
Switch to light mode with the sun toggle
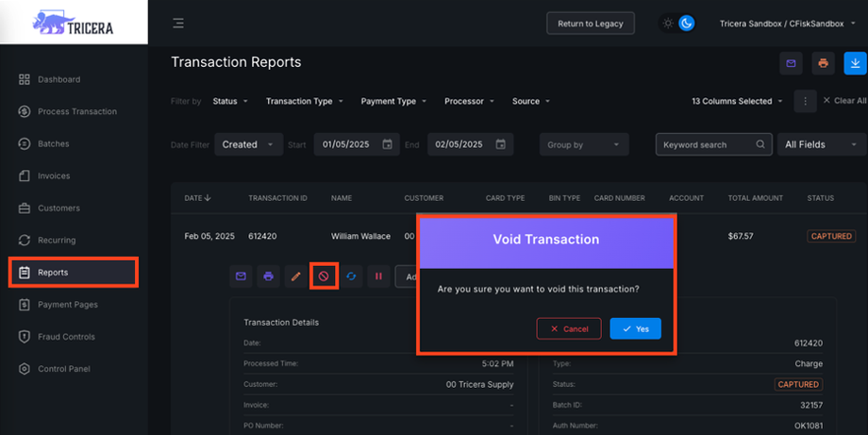[668, 24]
